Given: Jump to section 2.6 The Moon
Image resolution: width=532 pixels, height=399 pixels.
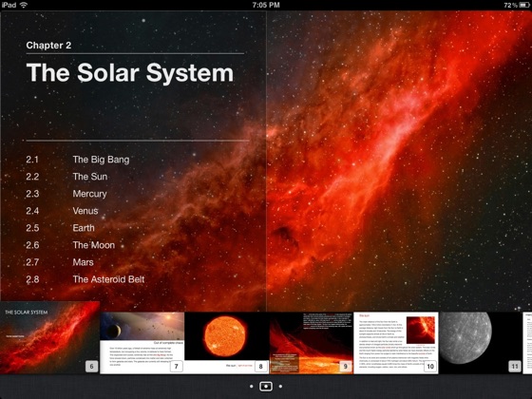Looking at the screenshot, I should 70,245.
